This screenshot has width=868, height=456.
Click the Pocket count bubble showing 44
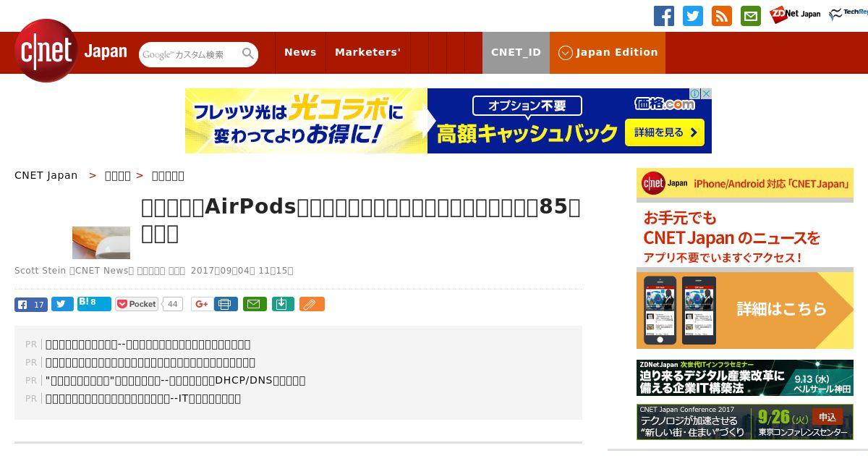[172, 304]
